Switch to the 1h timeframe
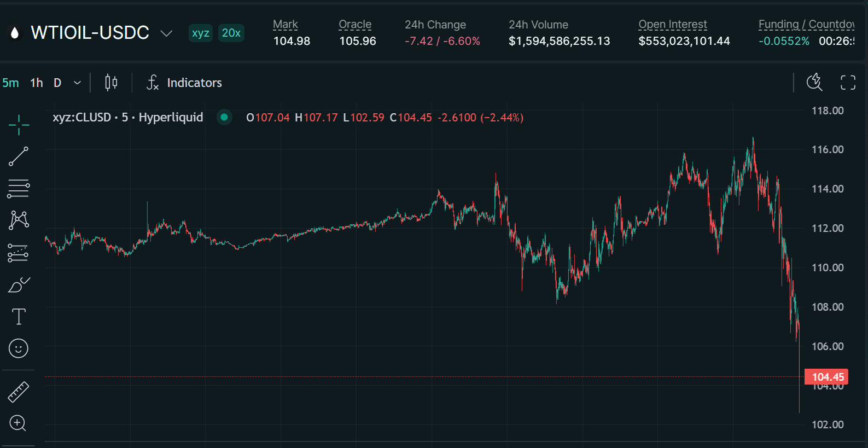 click(x=37, y=83)
